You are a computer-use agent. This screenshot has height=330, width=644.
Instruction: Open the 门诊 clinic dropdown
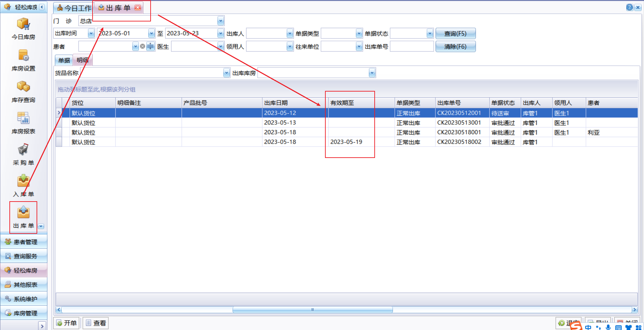pos(220,21)
